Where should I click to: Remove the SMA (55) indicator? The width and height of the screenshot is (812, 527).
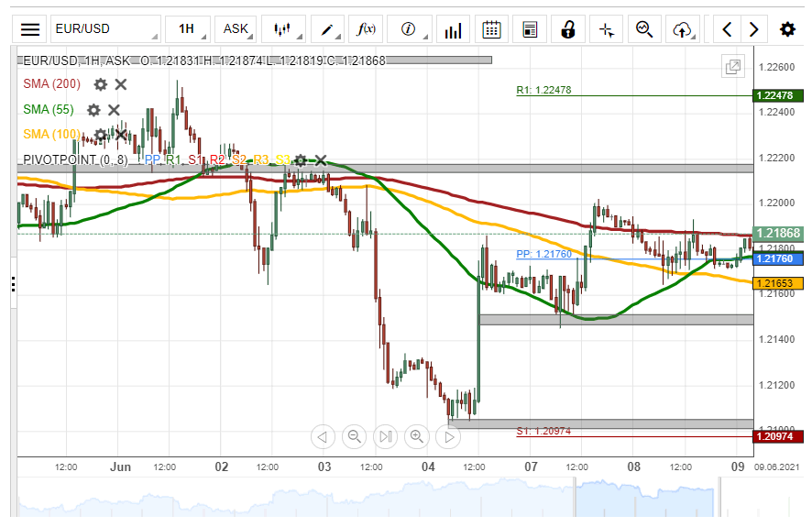(114, 110)
